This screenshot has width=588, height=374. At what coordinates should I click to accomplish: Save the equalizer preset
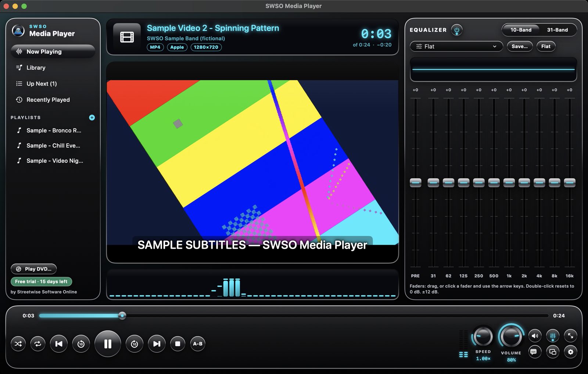[x=520, y=46]
